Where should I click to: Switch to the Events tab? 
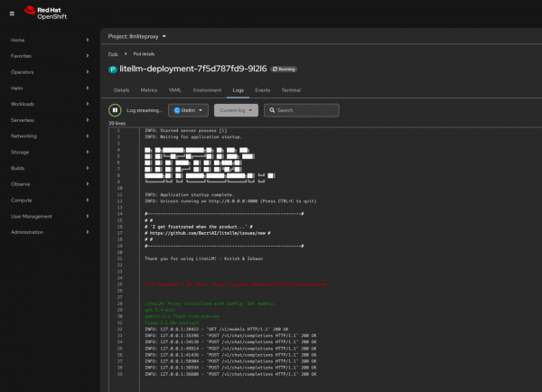click(263, 90)
